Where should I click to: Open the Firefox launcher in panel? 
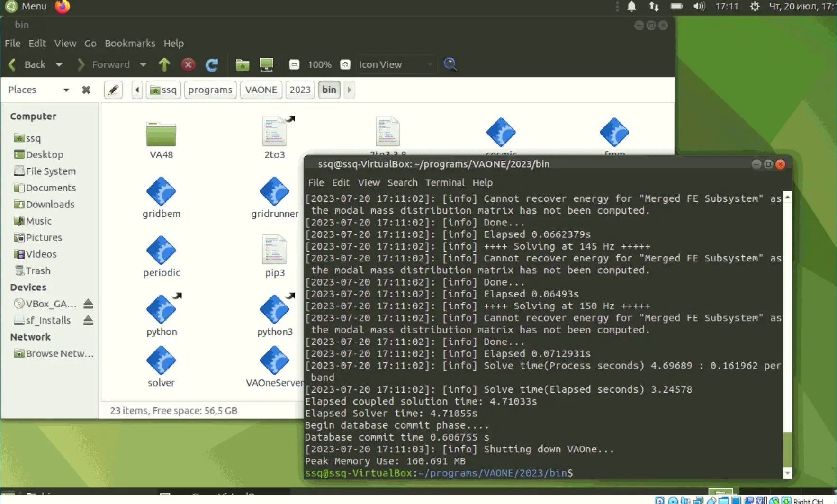pos(63,7)
